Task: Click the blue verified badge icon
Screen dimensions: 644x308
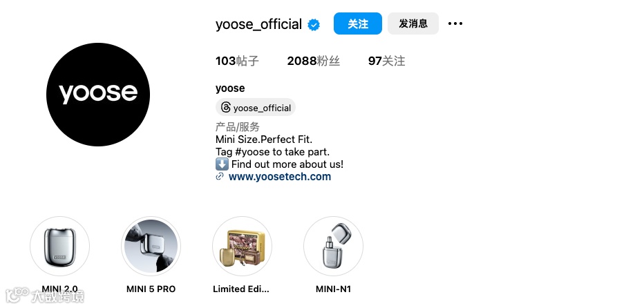Action: tap(314, 25)
